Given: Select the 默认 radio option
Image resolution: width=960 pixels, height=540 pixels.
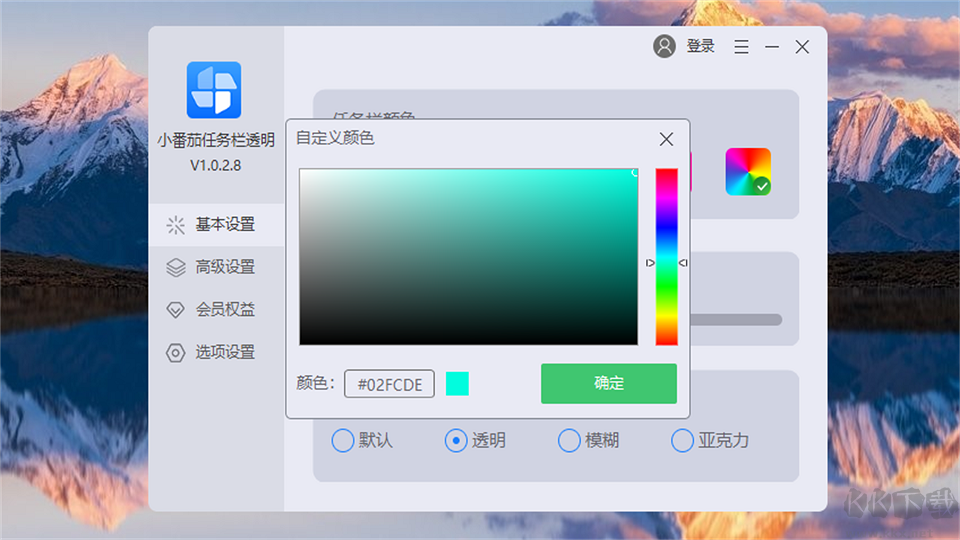Looking at the screenshot, I should tap(343, 440).
